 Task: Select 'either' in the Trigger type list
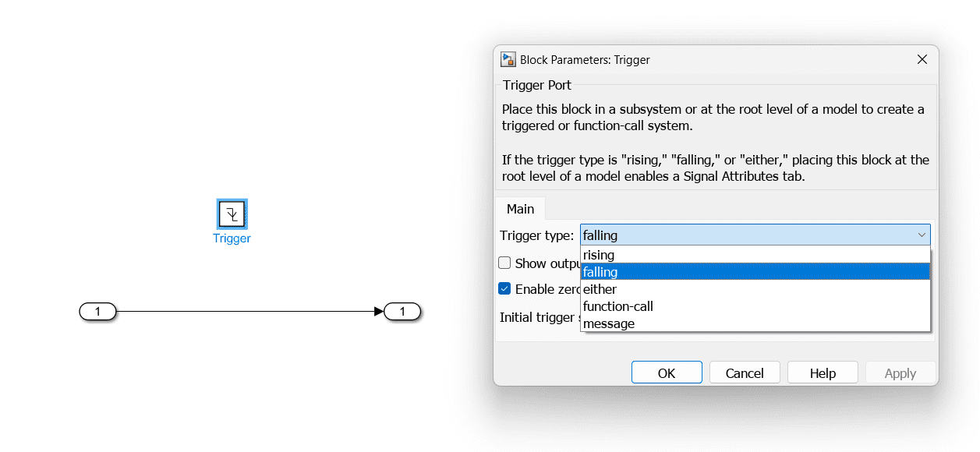600,289
